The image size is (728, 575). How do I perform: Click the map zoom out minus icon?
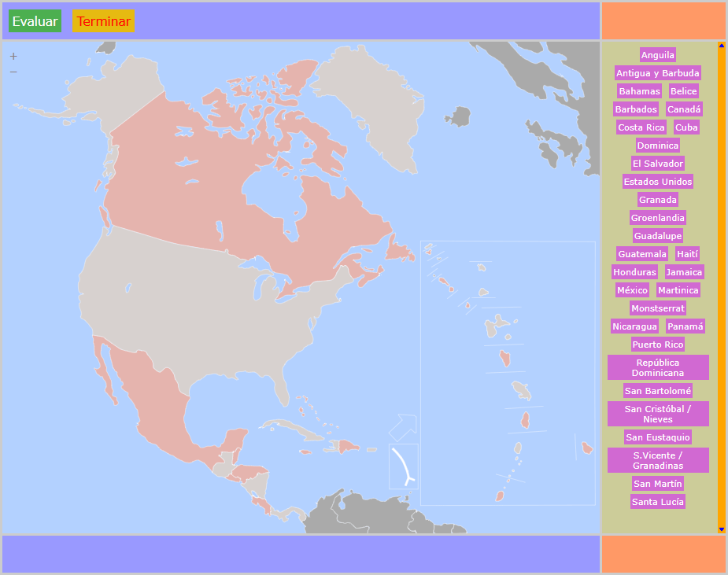pos(13,72)
